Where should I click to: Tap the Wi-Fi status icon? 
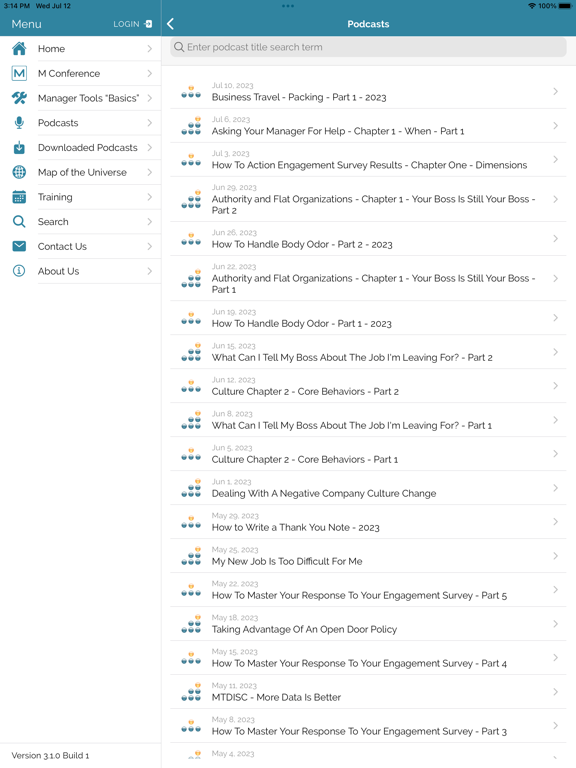click(x=531, y=6)
